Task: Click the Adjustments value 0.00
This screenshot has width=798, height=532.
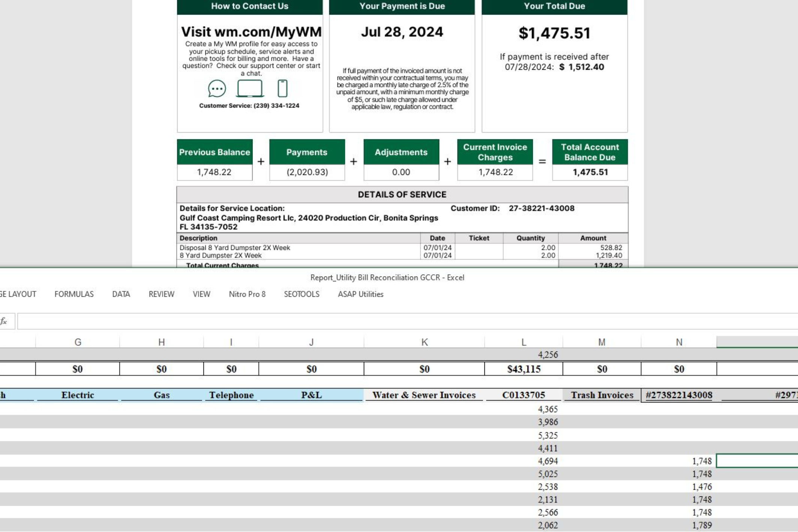Action: coord(401,172)
